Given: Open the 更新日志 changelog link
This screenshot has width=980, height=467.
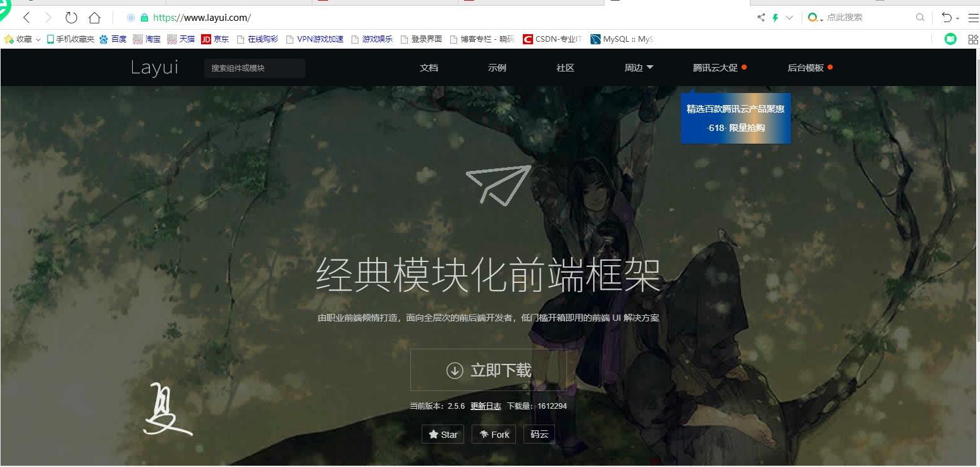Looking at the screenshot, I should tap(486, 406).
